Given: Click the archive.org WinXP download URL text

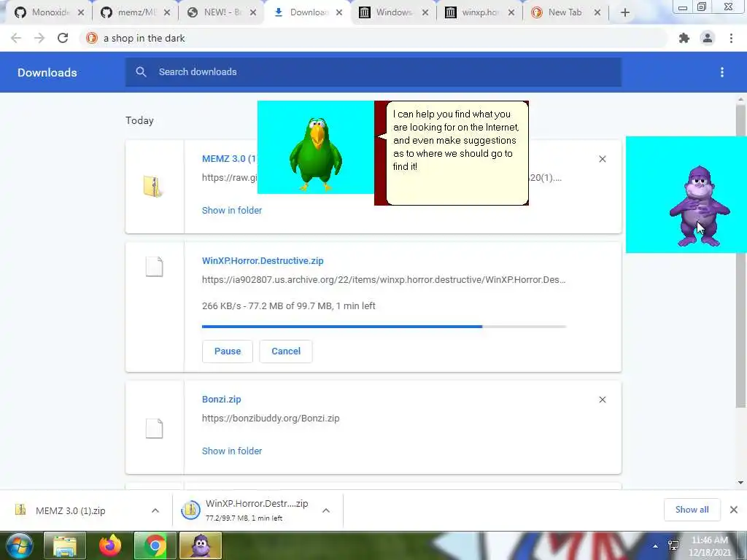Looking at the screenshot, I should [x=384, y=279].
